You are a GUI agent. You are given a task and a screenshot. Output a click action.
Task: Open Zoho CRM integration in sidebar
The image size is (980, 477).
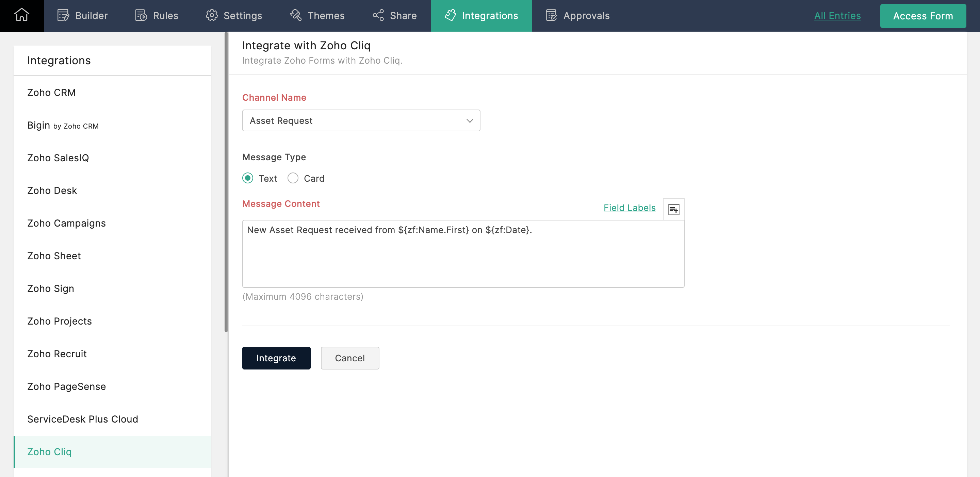51,93
